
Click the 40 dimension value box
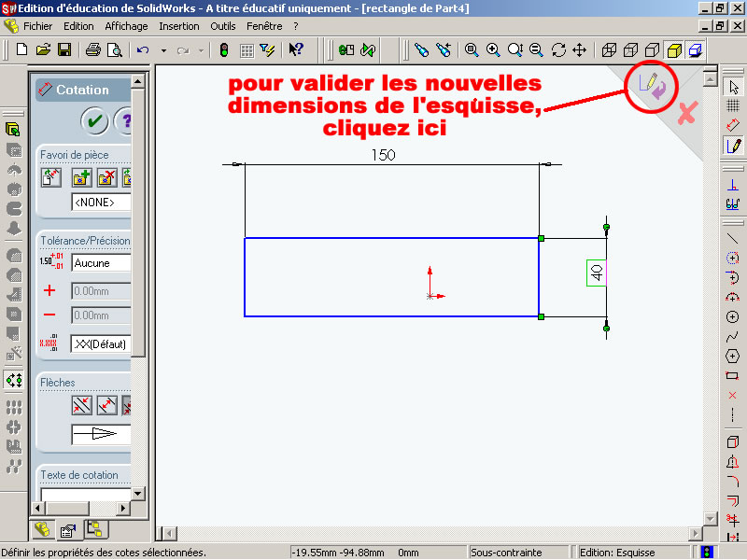point(597,273)
